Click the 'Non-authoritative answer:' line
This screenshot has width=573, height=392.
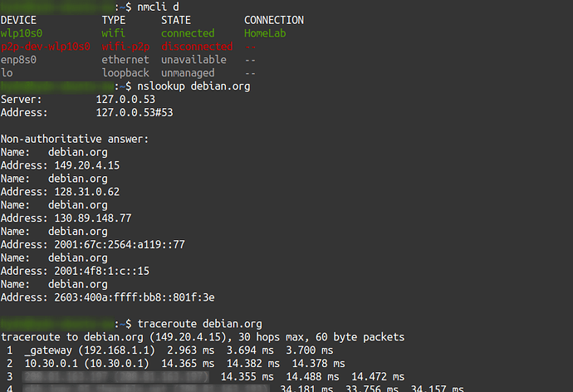pos(75,139)
